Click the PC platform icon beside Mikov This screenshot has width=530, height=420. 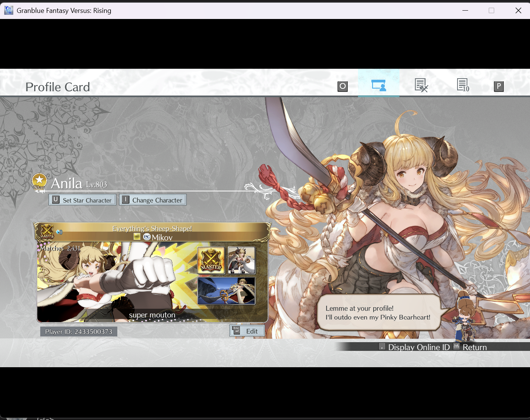click(147, 237)
